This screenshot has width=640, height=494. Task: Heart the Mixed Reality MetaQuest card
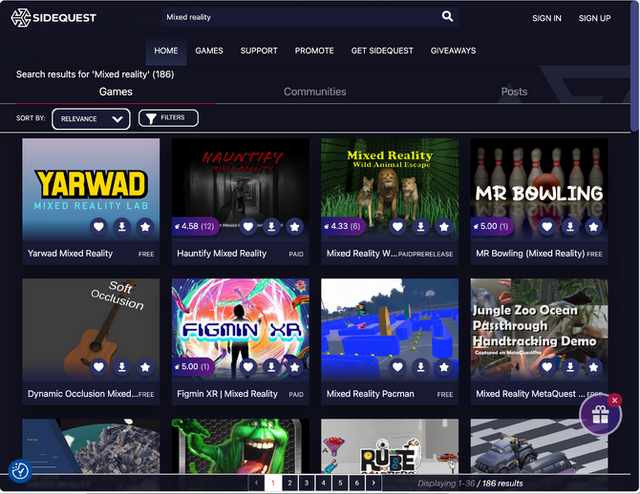547,367
